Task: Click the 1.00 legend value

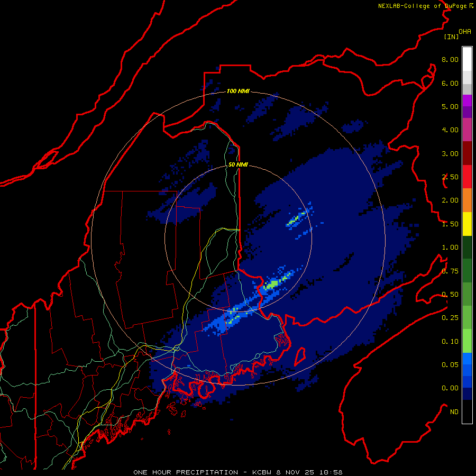Action: coord(450,248)
